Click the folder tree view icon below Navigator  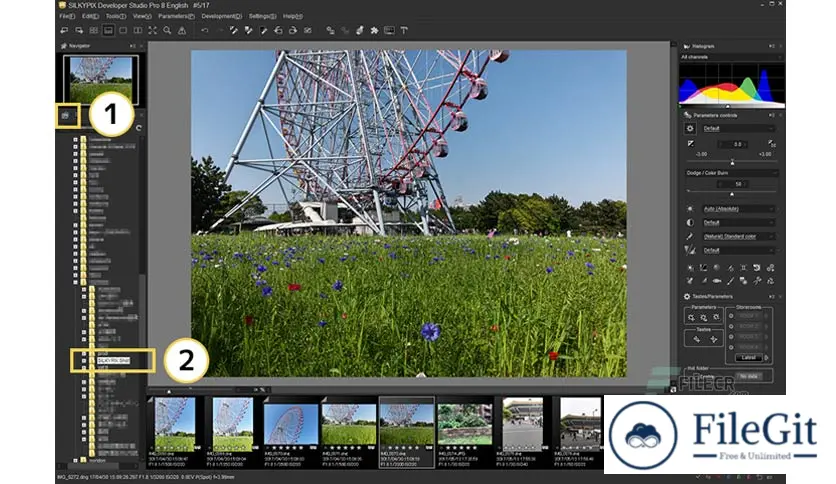click(65, 115)
